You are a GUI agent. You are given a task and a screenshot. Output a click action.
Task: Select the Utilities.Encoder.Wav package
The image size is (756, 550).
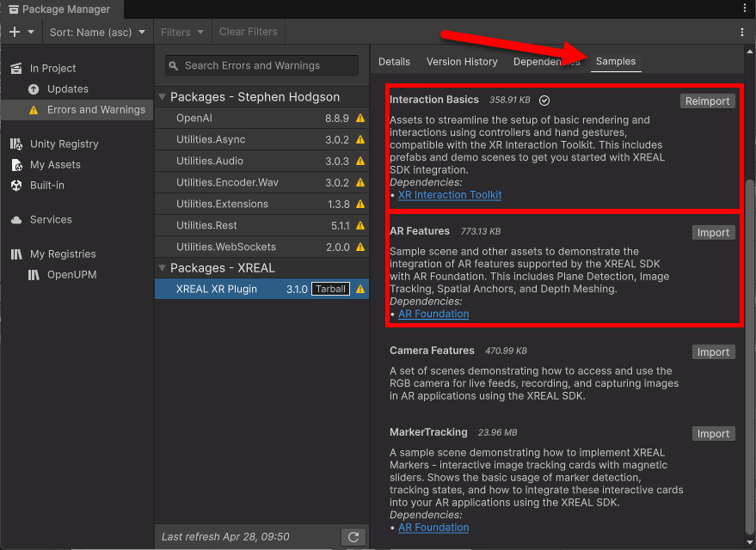pos(261,182)
